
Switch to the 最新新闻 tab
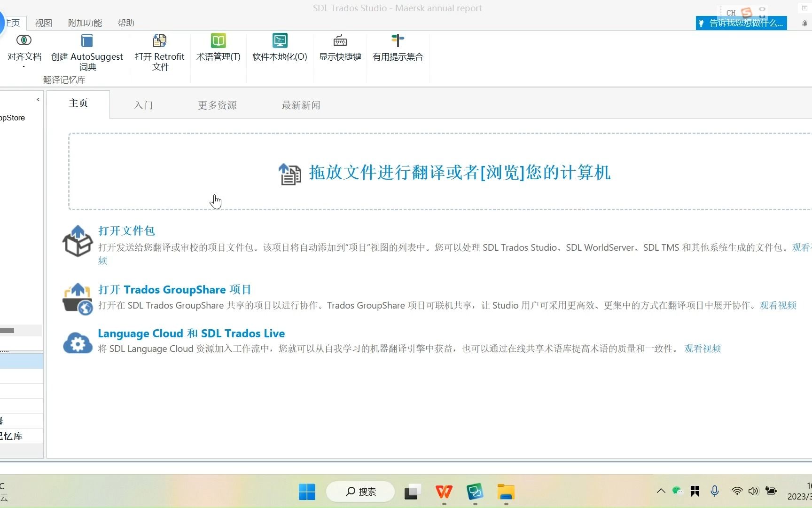301,105
